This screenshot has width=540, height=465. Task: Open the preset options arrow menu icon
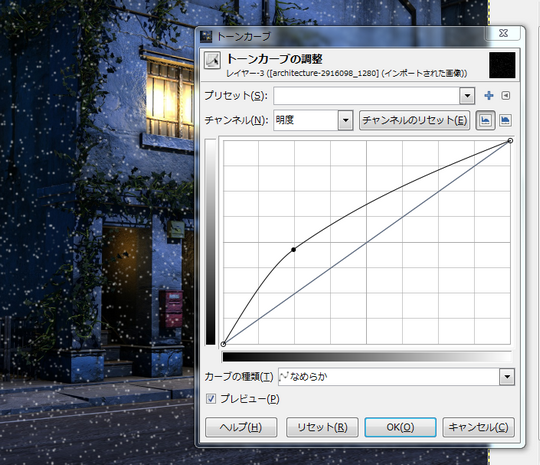point(506,95)
